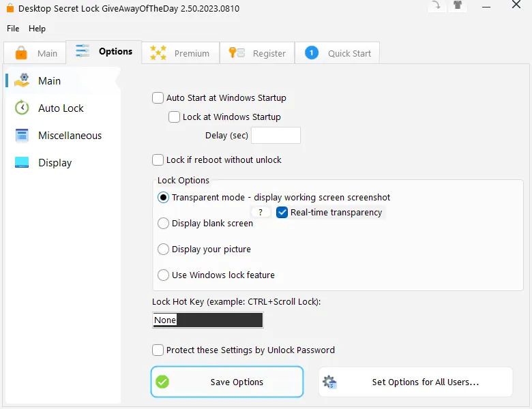The width and height of the screenshot is (532, 409).
Task: Click the t-shirt skin icon in title bar
Action: point(458,5)
